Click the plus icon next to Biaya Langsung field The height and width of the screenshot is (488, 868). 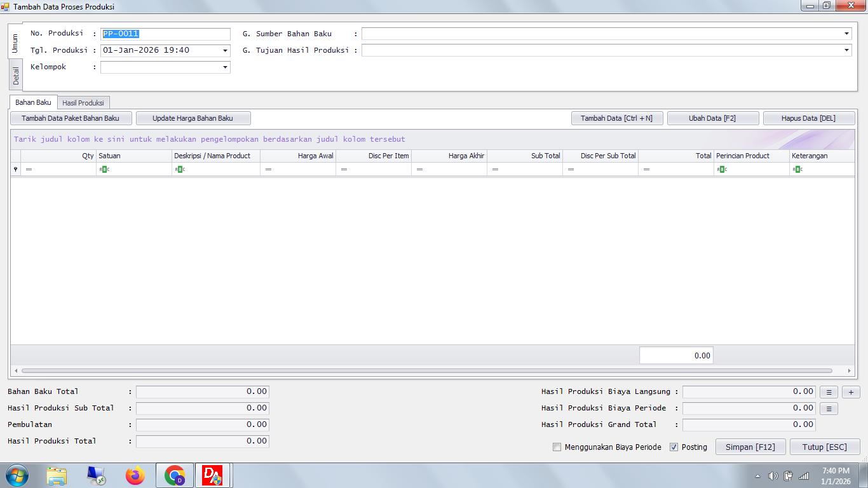pos(850,391)
